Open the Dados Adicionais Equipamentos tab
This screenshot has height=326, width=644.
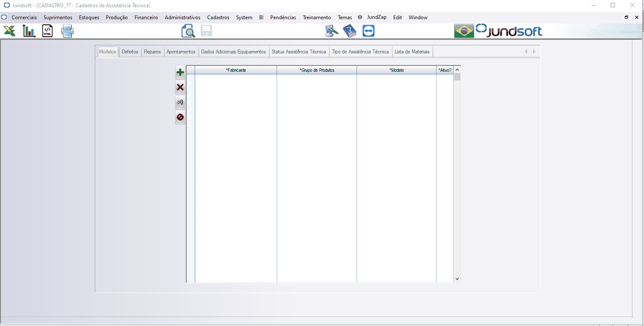(x=234, y=52)
